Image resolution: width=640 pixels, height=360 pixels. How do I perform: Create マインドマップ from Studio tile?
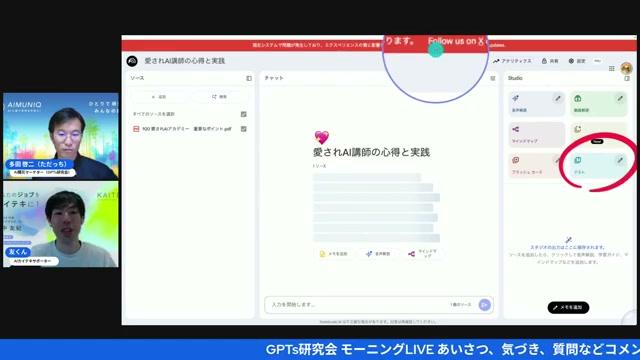pos(537,134)
